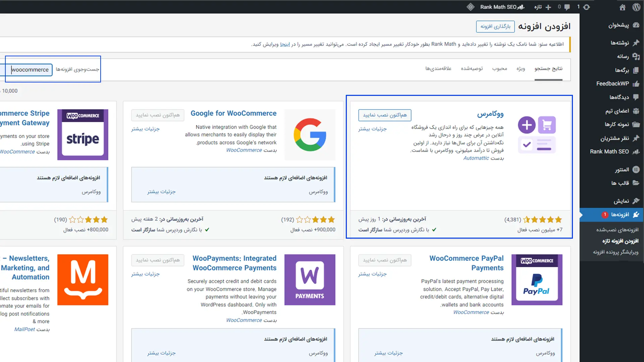This screenshot has width=644, height=362.
Task: Click the thumbs-up icon next to FeedbackWP
Action: click(636, 83)
